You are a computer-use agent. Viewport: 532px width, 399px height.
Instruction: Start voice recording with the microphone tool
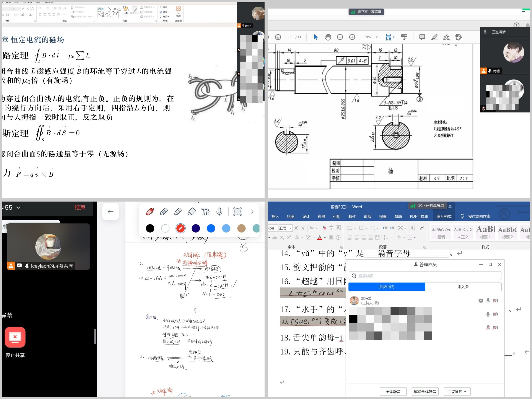(x=219, y=212)
